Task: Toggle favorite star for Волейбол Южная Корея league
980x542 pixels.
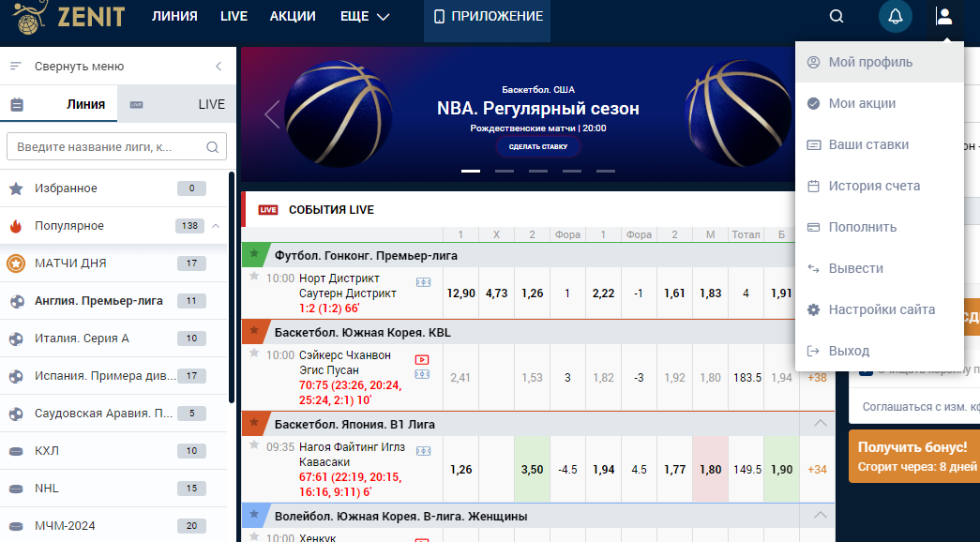Action: (254, 514)
